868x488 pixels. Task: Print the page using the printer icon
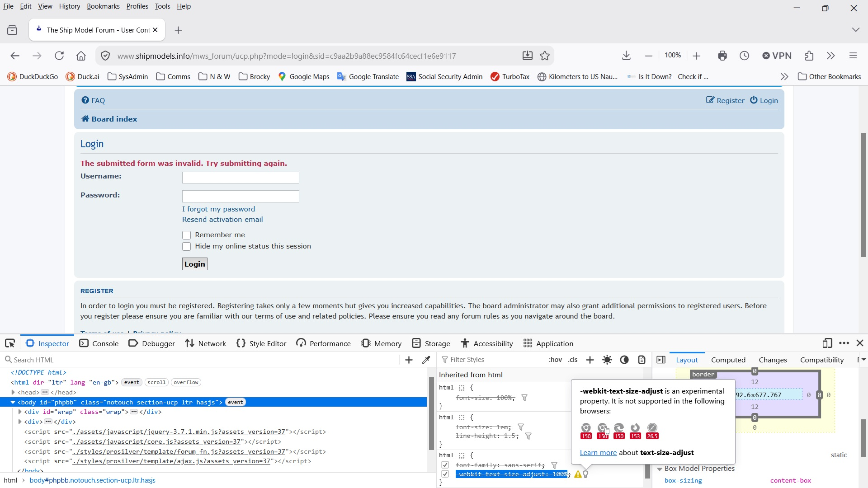[722, 56]
